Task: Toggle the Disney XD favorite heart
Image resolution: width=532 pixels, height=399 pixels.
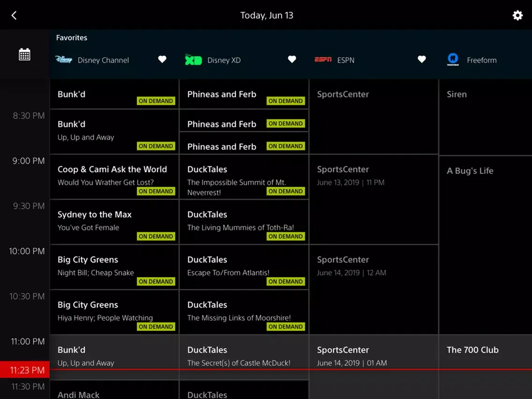Action: tap(292, 59)
